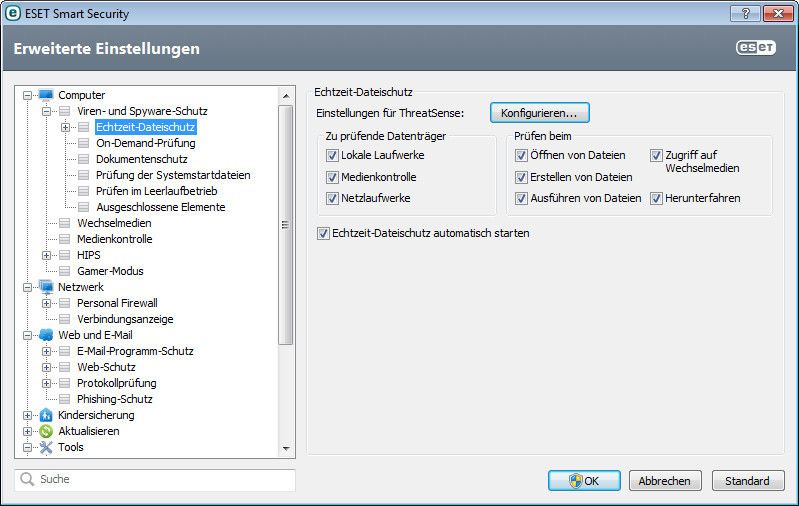Click the green Aktualisieren update icon

pos(46,431)
